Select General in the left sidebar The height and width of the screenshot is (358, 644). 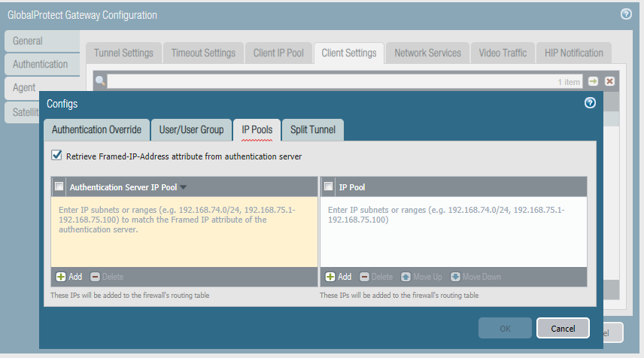coord(42,41)
